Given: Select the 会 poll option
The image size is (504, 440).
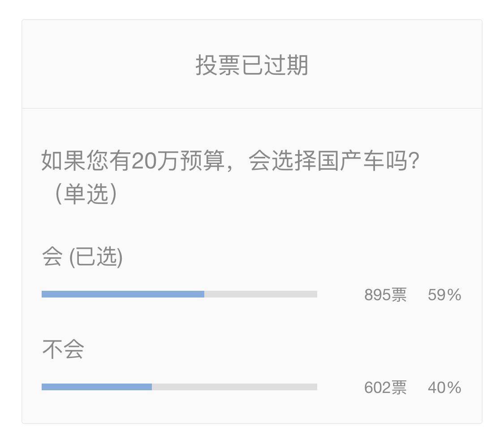Looking at the screenshot, I should pyautogui.click(x=52, y=257).
